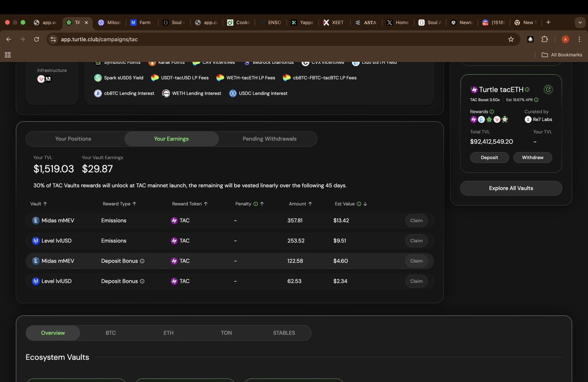
Task: Close the active turtle.club browser tab
Action: tap(86, 23)
